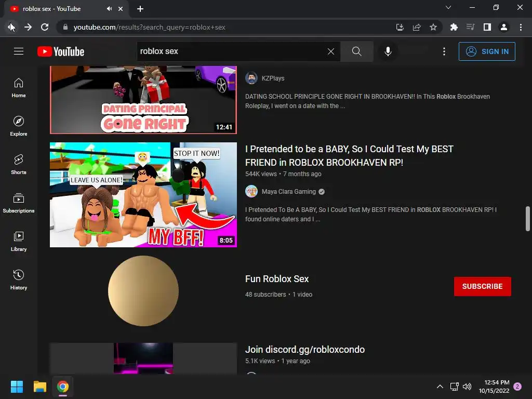View site information lock icon

[x=65, y=27]
